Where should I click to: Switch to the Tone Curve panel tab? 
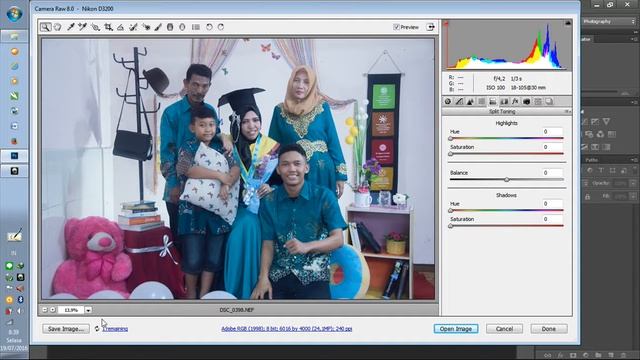point(459,101)
